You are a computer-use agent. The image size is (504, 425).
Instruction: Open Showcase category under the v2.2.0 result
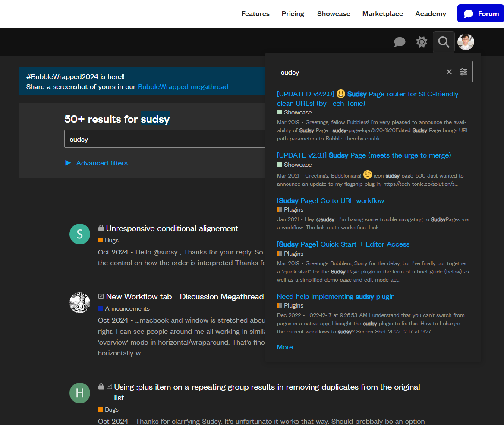pos(294,112)
